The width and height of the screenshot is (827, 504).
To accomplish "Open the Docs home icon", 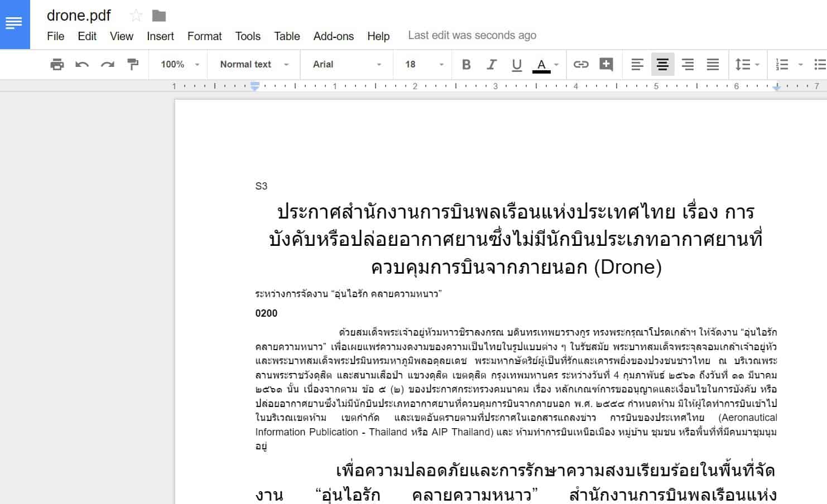I will (15, 24).
